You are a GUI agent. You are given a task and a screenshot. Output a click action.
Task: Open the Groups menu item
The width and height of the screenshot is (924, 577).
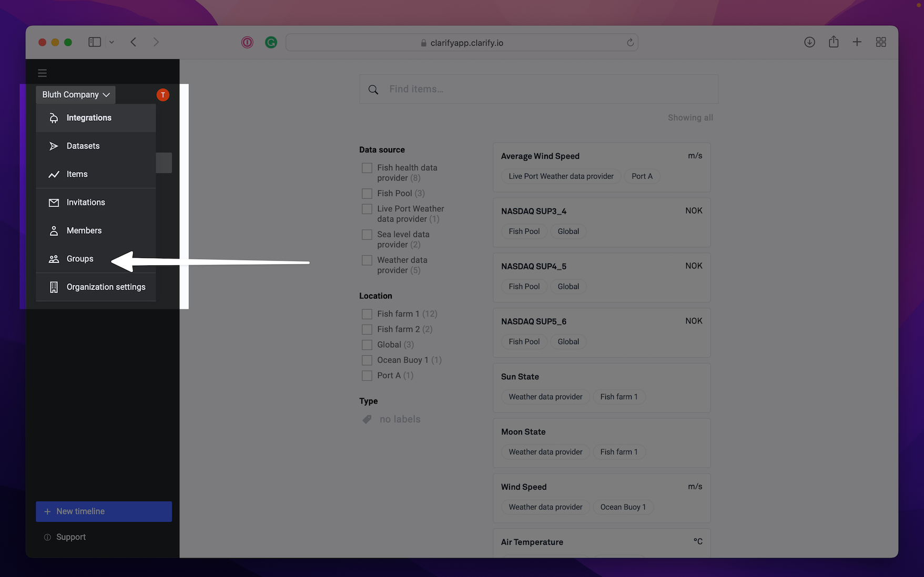80,259
